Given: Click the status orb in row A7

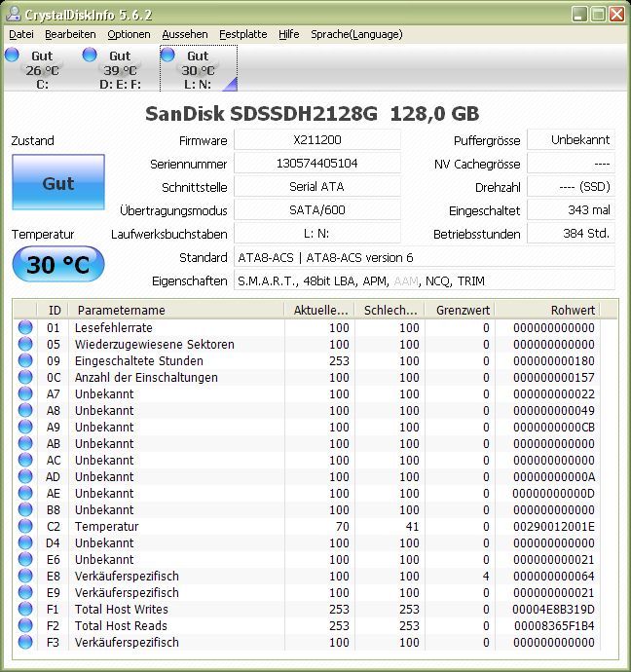Looking at the screenshot, I should click(25, 393).
